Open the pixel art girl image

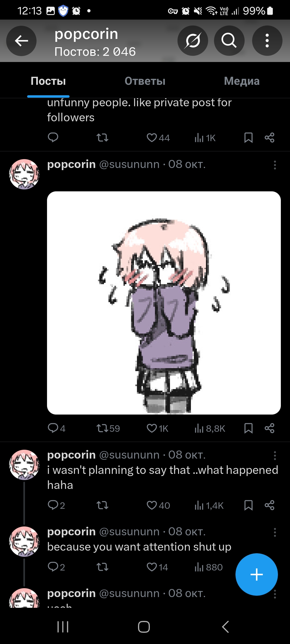[x=164, y=303]
